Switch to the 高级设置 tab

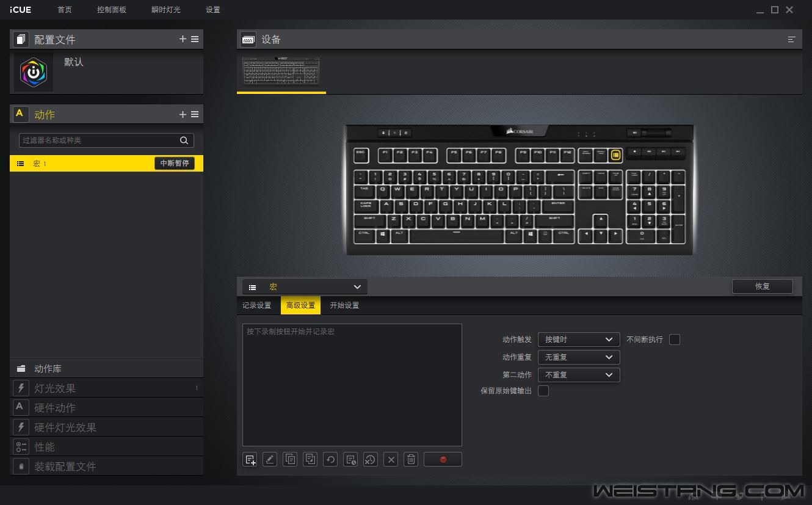(x=300, y=305)
